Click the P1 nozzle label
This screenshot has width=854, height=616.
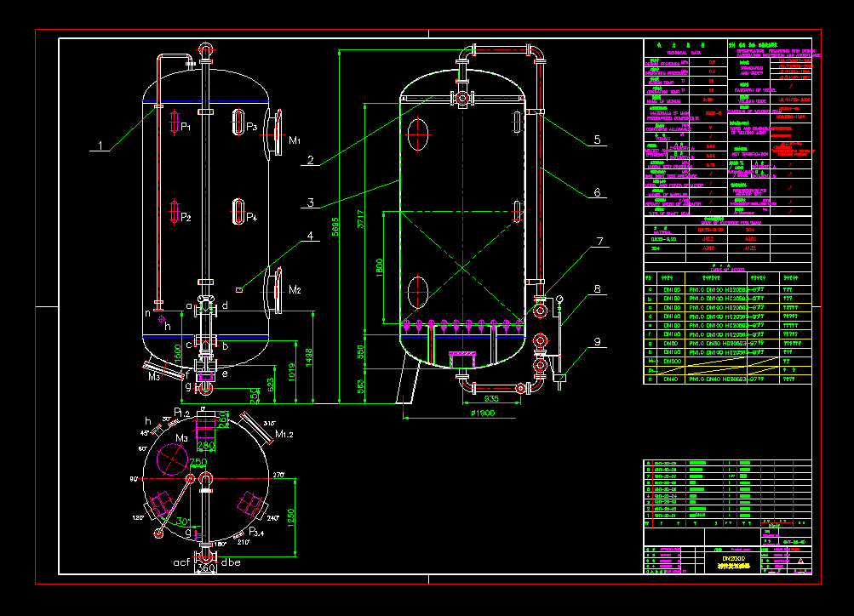(186, 127)
